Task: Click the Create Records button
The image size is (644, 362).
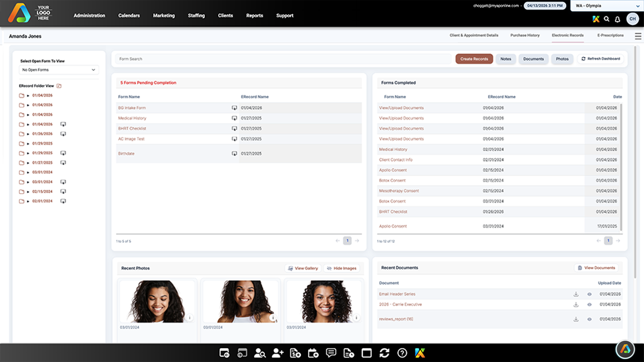Action: [x=474, y=59]
